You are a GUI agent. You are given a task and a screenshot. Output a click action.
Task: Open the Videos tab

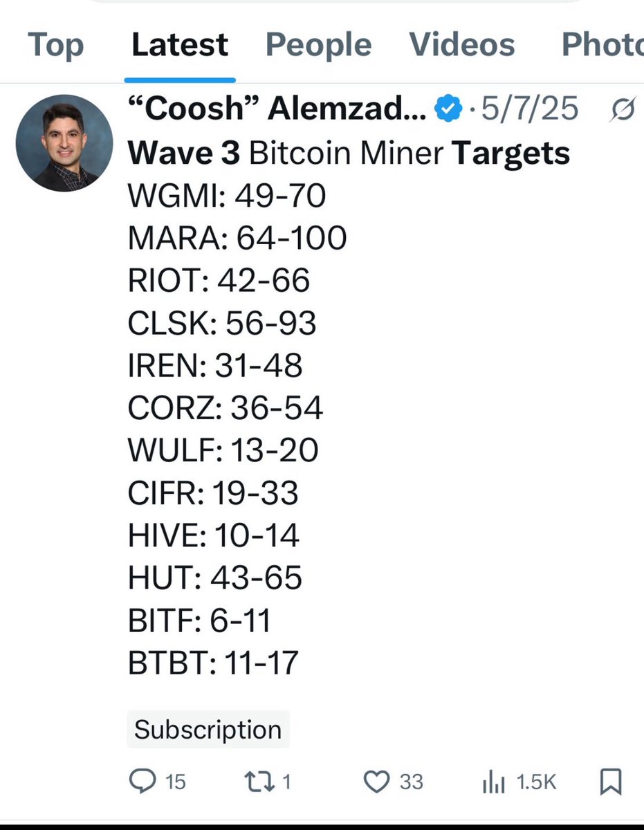click(x=462, y=45)
